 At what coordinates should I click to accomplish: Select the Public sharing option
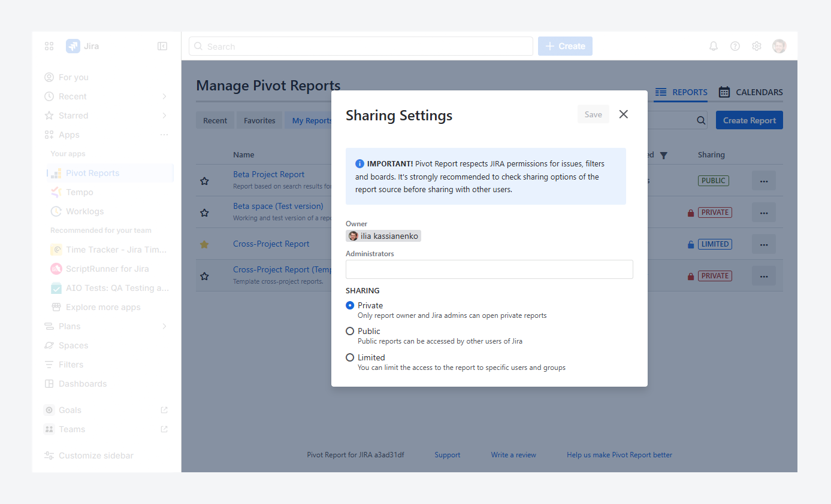[350, 331]
